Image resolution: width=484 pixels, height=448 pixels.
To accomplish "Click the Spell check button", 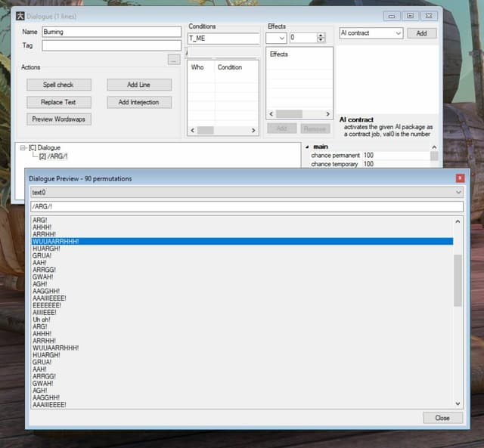I will click(x=59, y=85).
